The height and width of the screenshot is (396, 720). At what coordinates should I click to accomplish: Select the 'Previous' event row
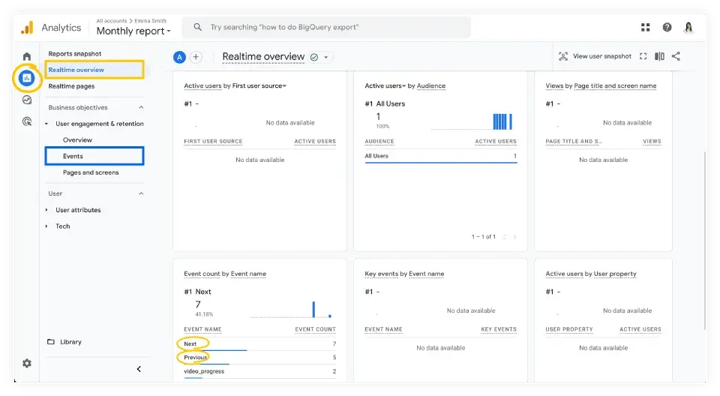tap(259, 357)
